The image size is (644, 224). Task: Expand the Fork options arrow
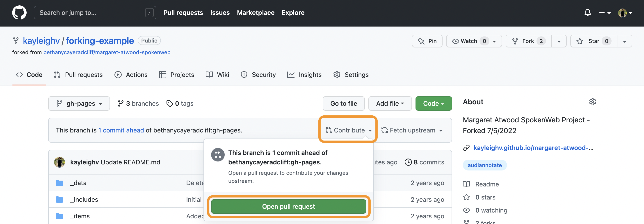point(559,41)
